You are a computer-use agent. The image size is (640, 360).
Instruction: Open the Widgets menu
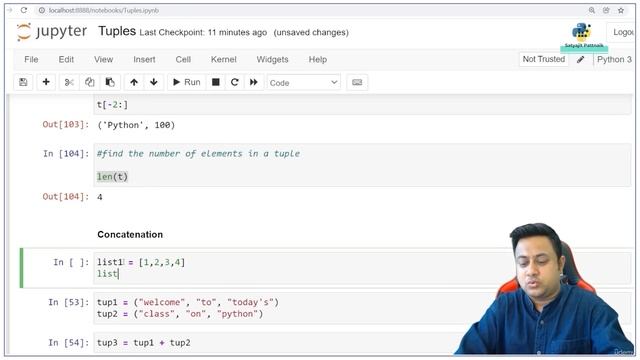pos(272,59)
